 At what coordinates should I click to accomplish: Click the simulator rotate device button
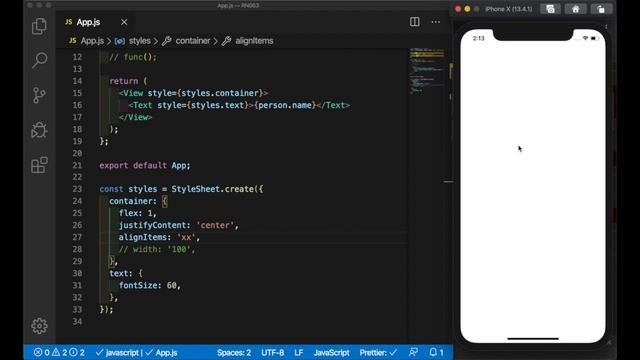pos(601,9)
